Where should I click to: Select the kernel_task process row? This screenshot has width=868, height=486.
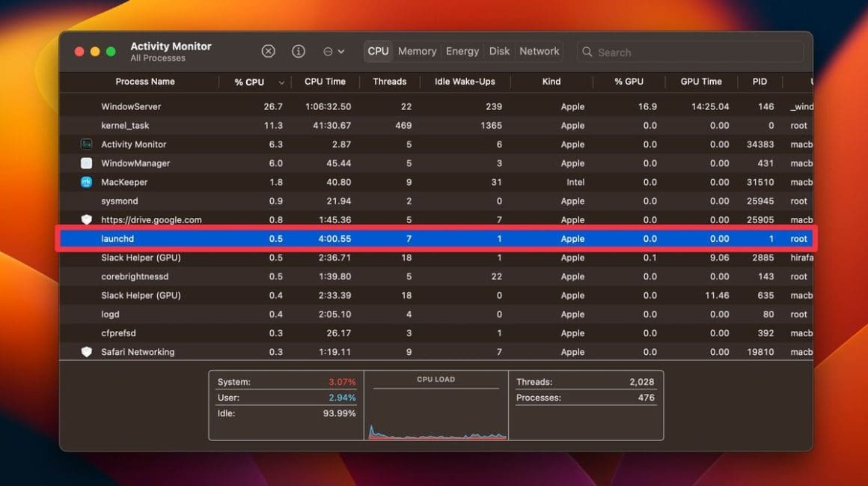(299, 125)
